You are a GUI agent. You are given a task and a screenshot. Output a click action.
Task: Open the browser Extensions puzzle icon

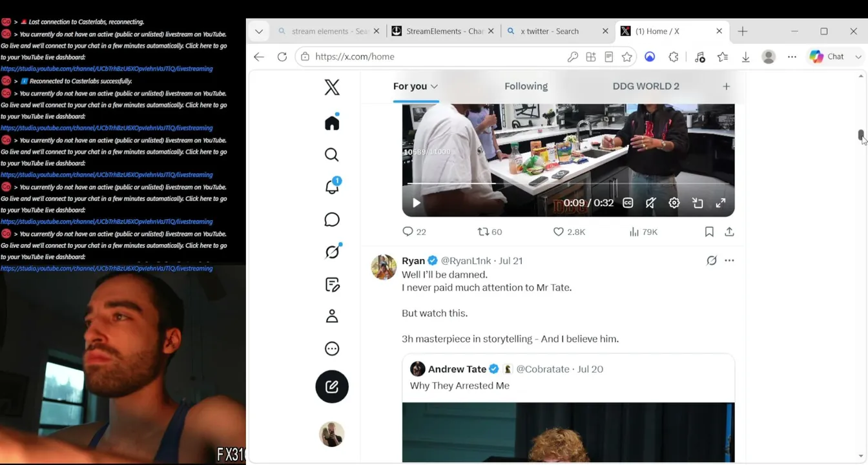(674, 57)
